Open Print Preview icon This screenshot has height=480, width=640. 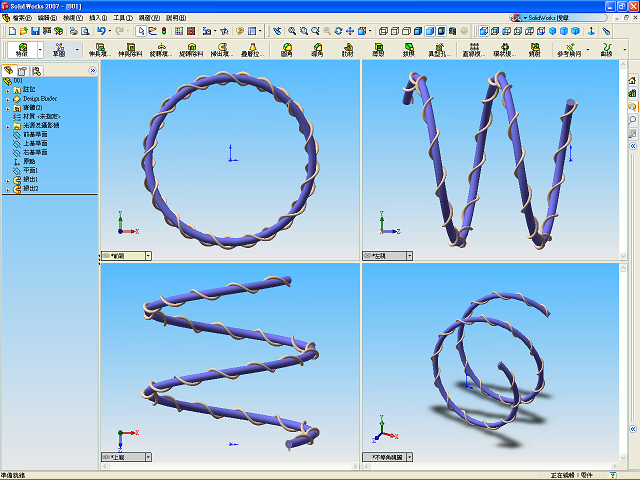point(85,31)
